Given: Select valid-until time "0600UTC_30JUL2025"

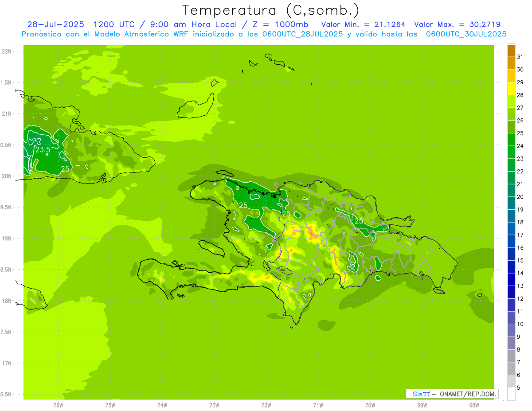Looking at the screenshot, I should 466,34.
